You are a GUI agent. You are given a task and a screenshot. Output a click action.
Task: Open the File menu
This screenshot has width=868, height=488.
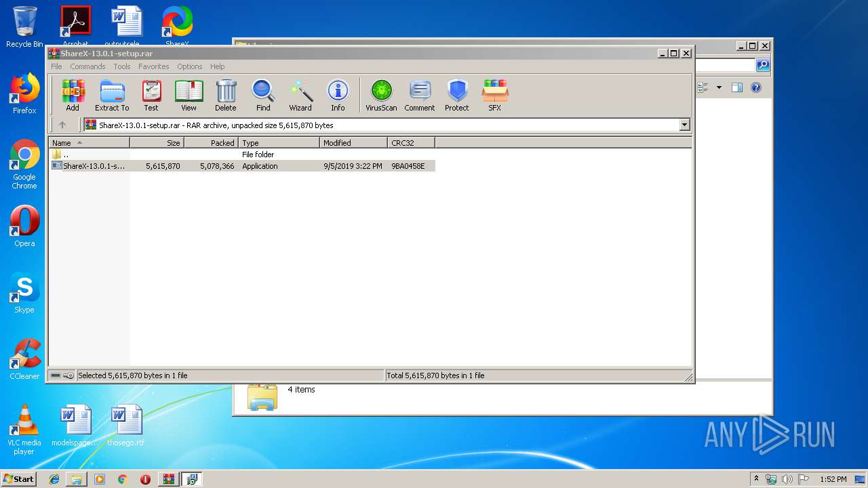point(56,66)
